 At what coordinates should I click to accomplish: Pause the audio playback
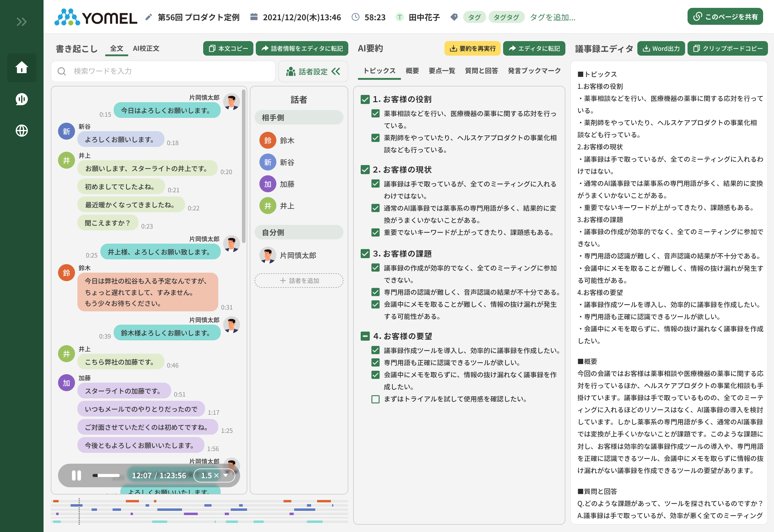tap(76, 475)
